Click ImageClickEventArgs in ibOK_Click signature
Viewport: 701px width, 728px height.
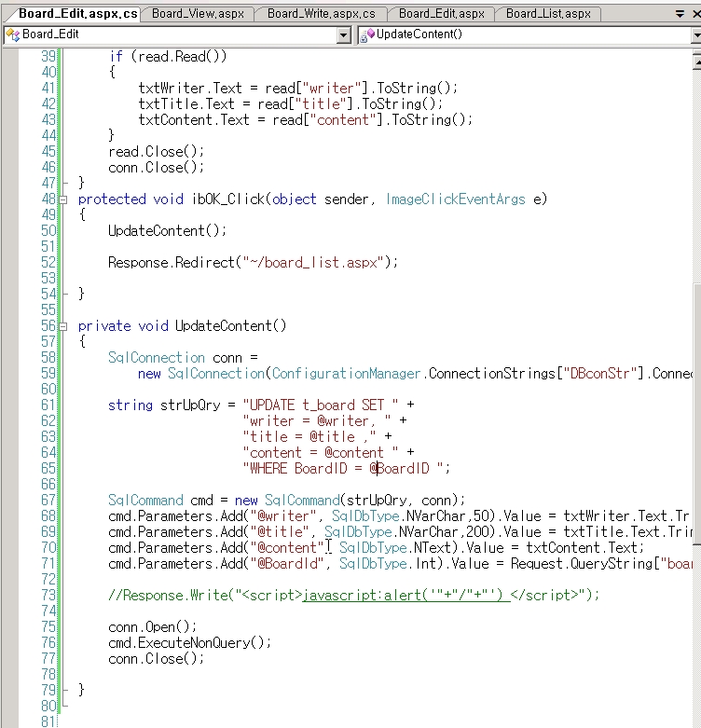[455, 199]
